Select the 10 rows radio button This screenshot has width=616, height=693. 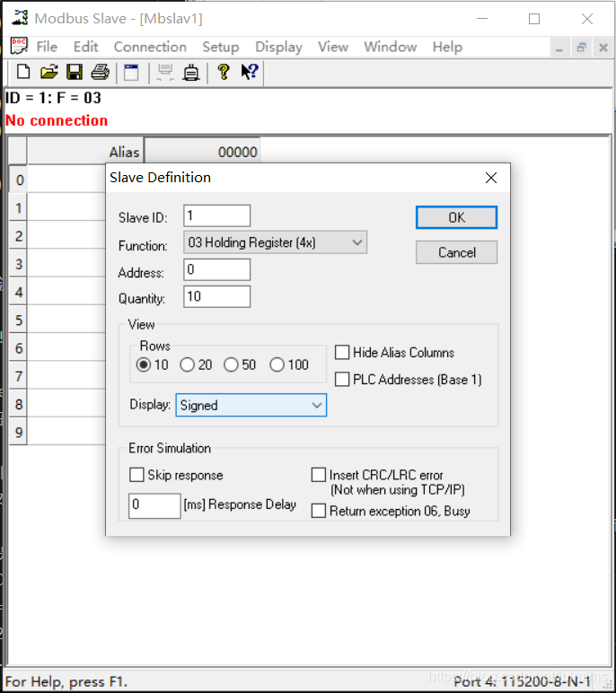click(x=144, y=364)
